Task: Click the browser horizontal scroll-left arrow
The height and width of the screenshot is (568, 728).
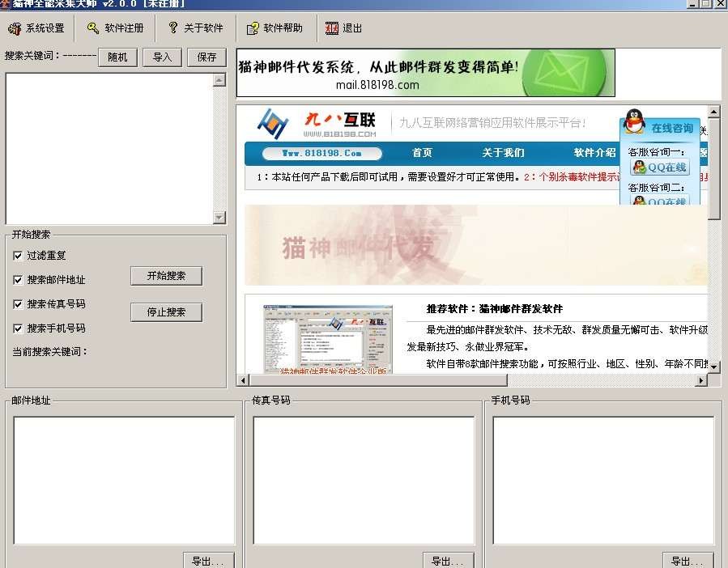Action: (x=242, y=380)
